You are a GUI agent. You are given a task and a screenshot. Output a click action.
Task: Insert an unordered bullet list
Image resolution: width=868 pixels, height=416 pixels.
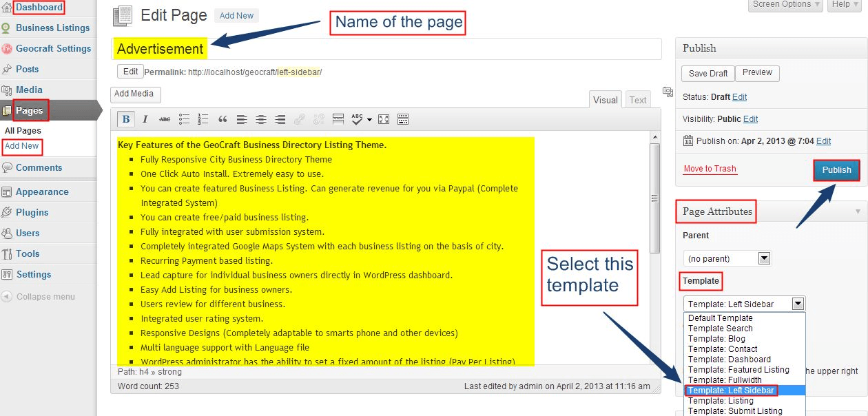tap(184, 119)
